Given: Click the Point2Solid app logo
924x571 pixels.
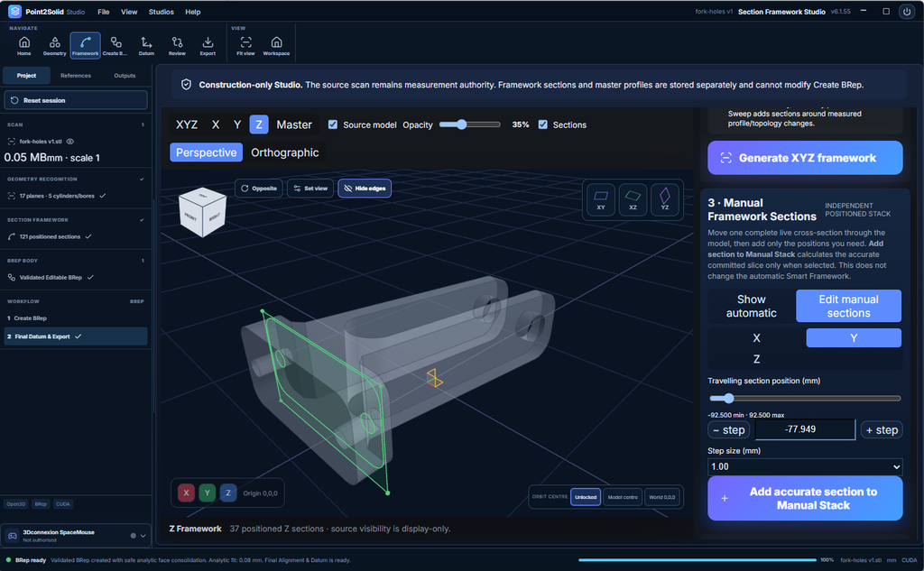Looking at the screenshot, I should pos(14,11).
